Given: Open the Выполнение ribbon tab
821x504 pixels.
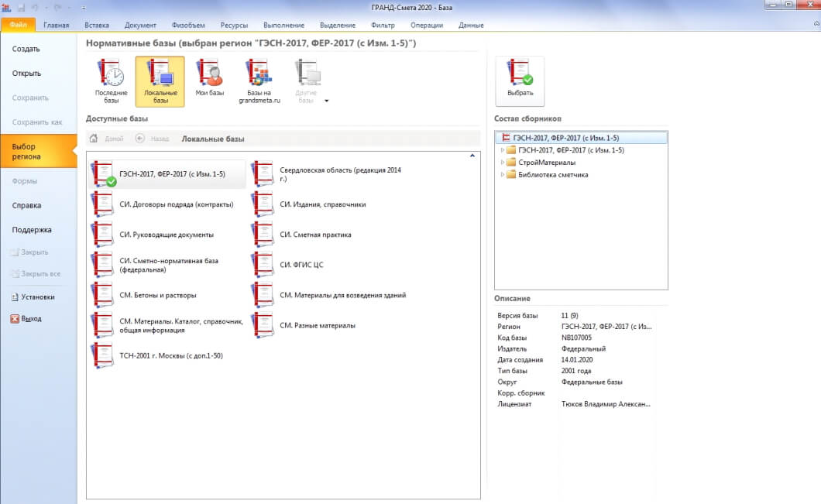Looking at the screenshot, I should (x=283, y=25).
